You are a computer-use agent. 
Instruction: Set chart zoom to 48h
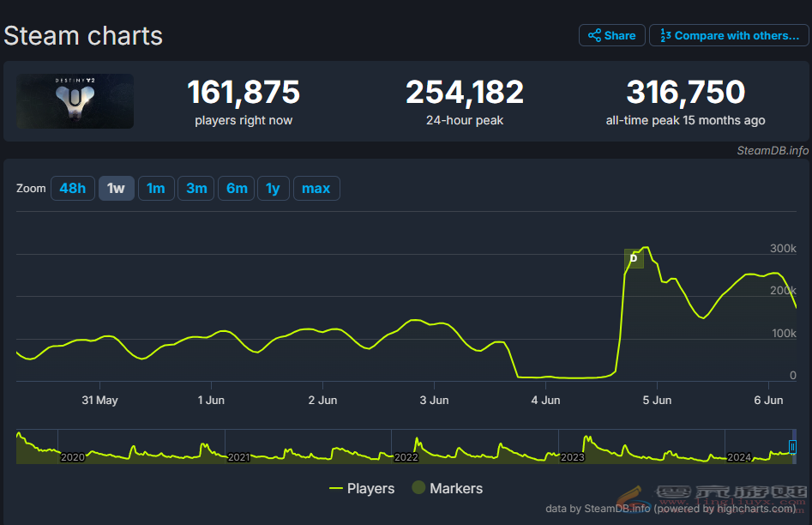[x=73, y=188]
